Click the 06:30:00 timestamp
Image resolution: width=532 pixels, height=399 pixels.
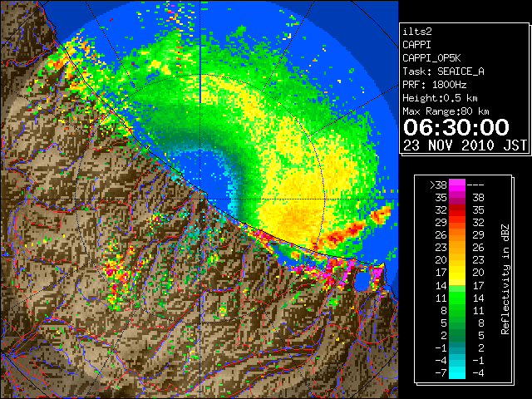click(456, 127)
